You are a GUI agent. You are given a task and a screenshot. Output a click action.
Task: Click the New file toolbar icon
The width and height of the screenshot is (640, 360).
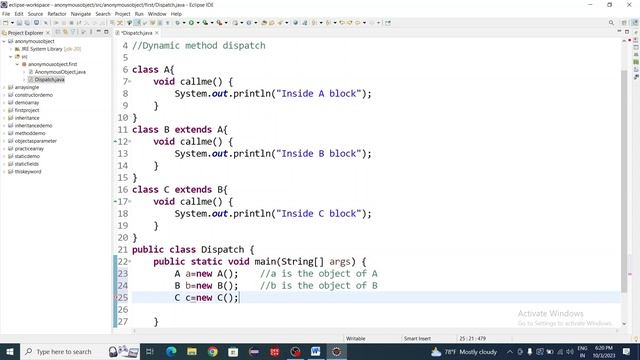click(5, 23)
